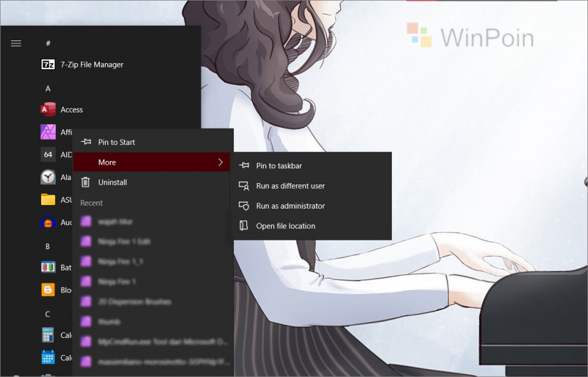Open recent file 20 Dispersion Brushes

151,301
